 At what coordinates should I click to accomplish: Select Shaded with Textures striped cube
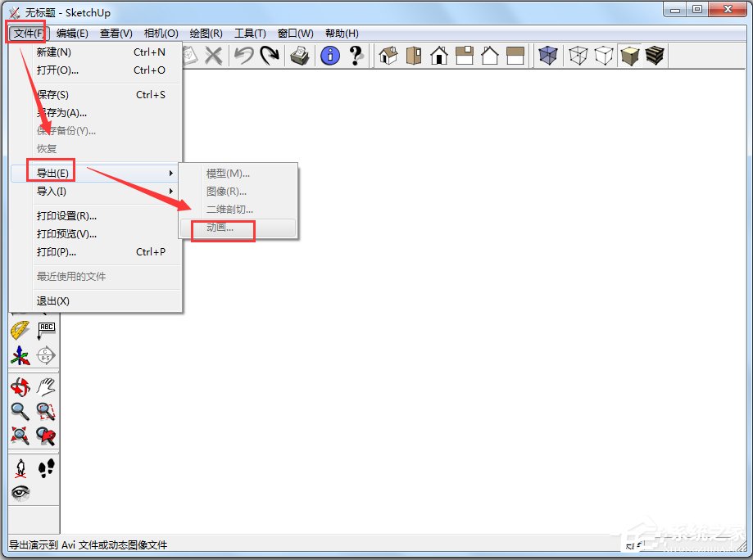point(655,56)
